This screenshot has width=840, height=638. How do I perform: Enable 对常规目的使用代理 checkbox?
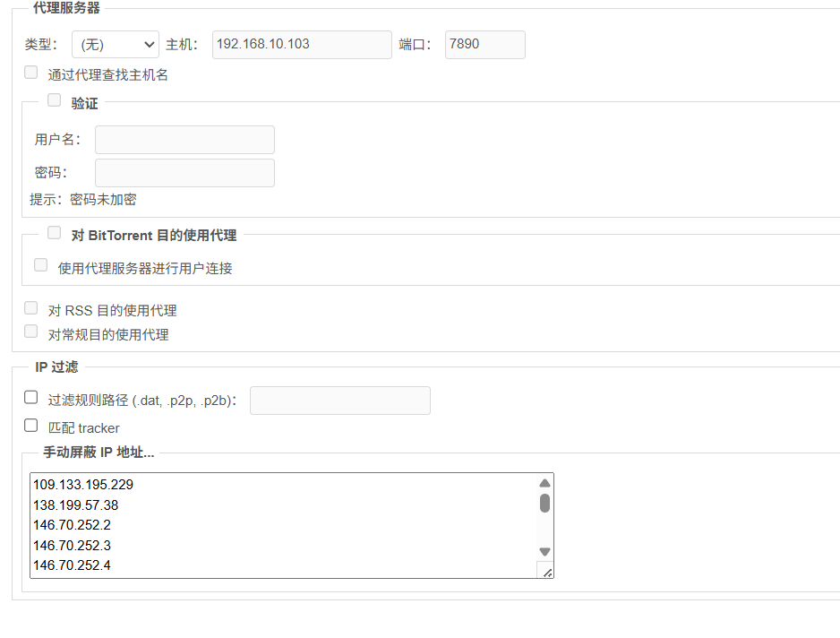pyautogui.click(x=31, y=332)
